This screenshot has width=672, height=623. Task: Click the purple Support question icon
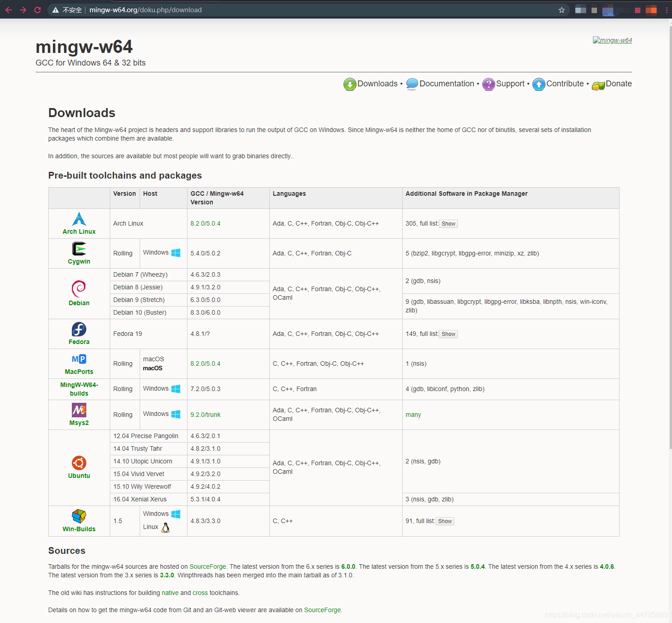489,84
